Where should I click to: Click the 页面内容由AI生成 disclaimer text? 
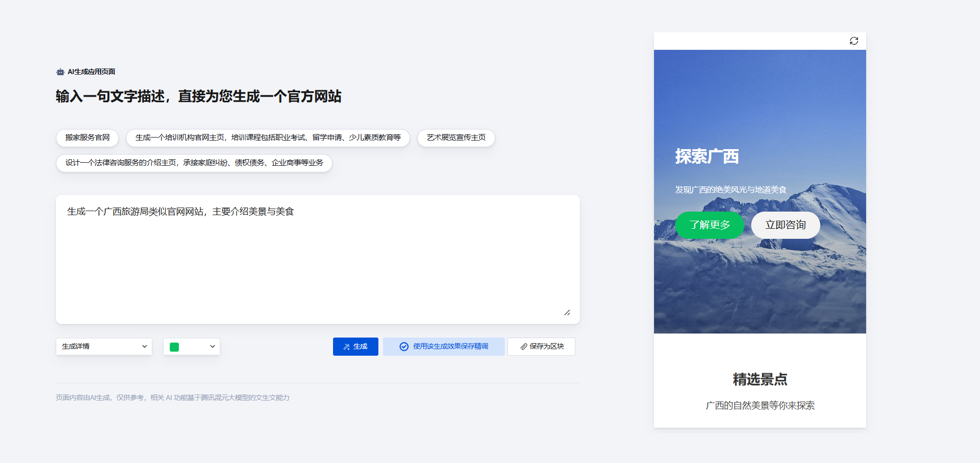[172, 398]
